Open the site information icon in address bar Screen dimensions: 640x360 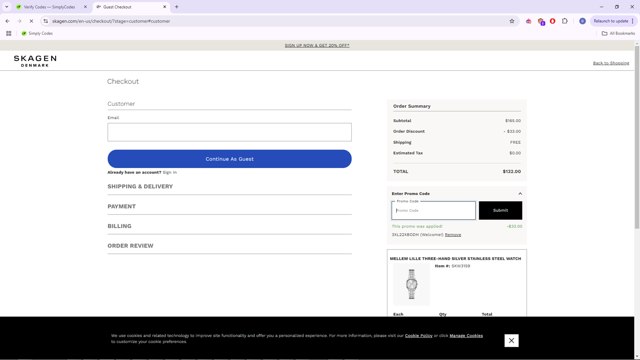(46, 21)
